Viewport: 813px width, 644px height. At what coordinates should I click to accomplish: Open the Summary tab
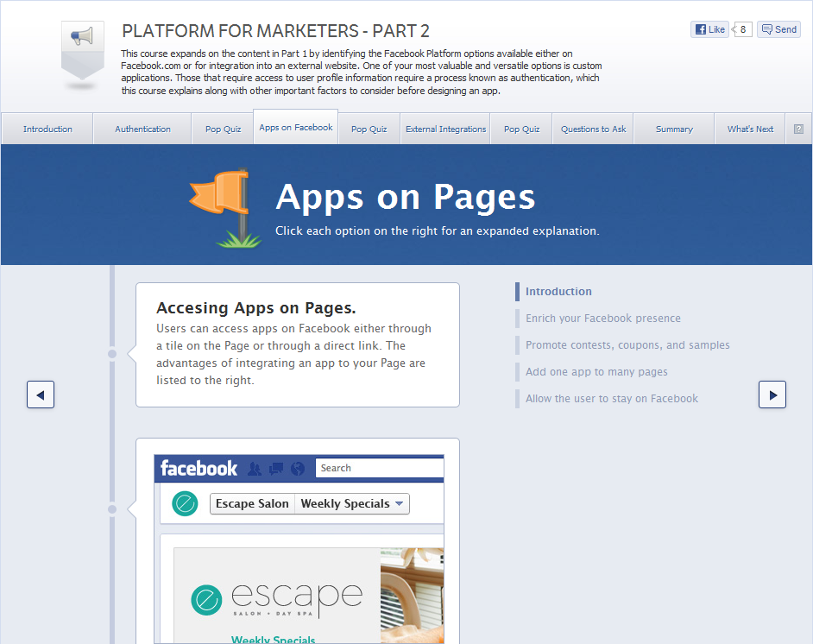(x=674, y=129)
